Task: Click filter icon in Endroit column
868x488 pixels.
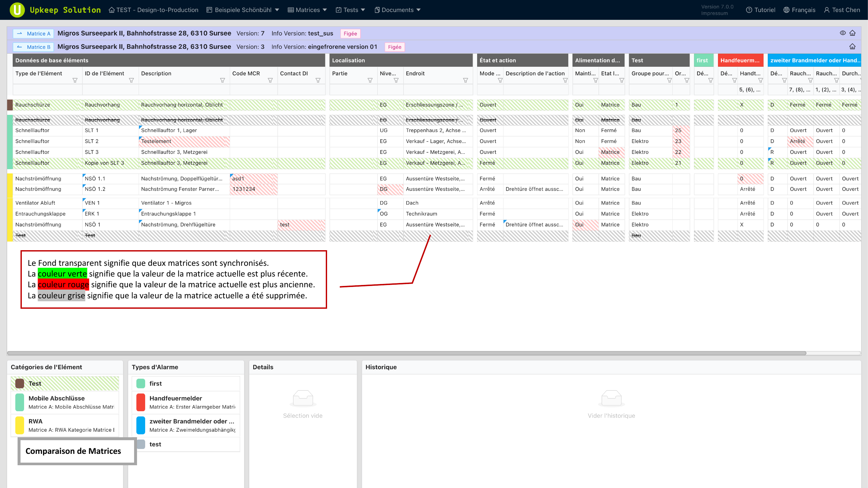Action: click(465, 80)
